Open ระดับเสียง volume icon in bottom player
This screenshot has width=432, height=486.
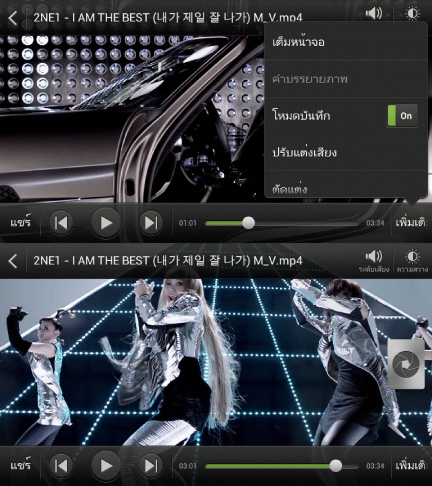[x=374, y=262]
